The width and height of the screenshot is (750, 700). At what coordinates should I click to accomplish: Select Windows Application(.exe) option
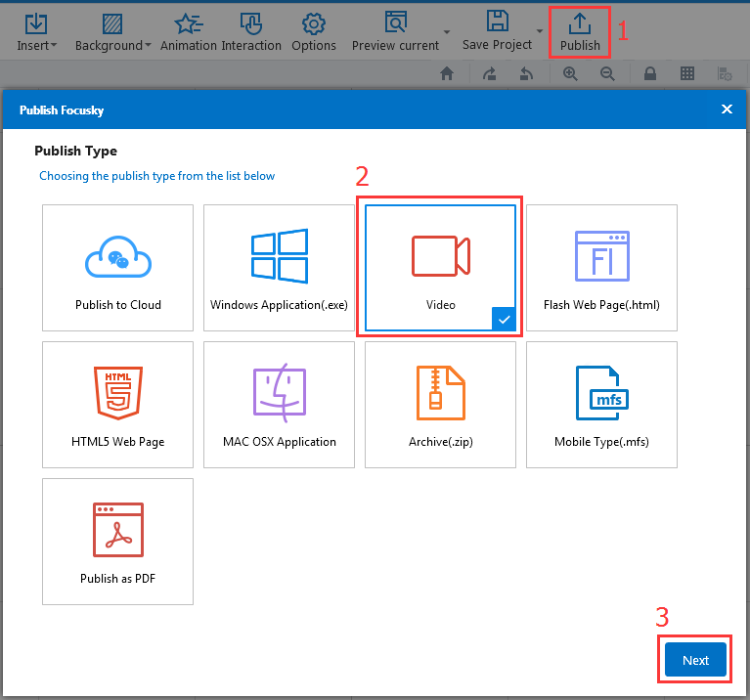tap(279, 268)
